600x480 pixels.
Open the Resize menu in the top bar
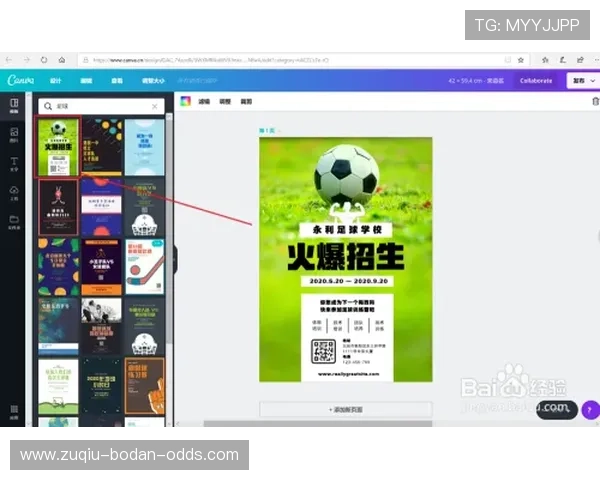click(154, 80)
